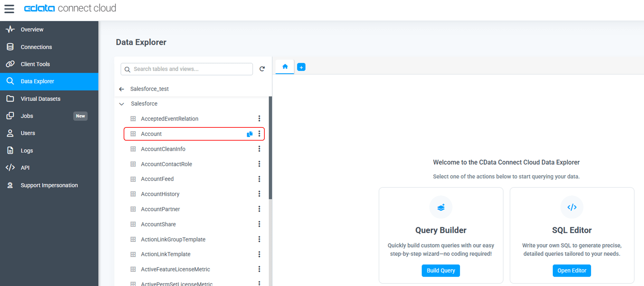Open the ActionLinkTemplate options menu
Viewport: 644px width, 286px height.
(259, 254)
